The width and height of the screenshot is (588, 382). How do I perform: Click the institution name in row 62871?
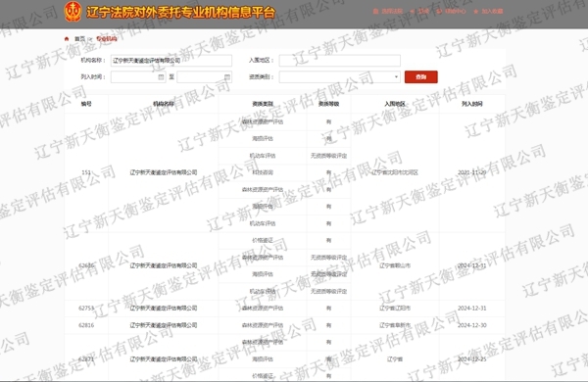(164, 359)
